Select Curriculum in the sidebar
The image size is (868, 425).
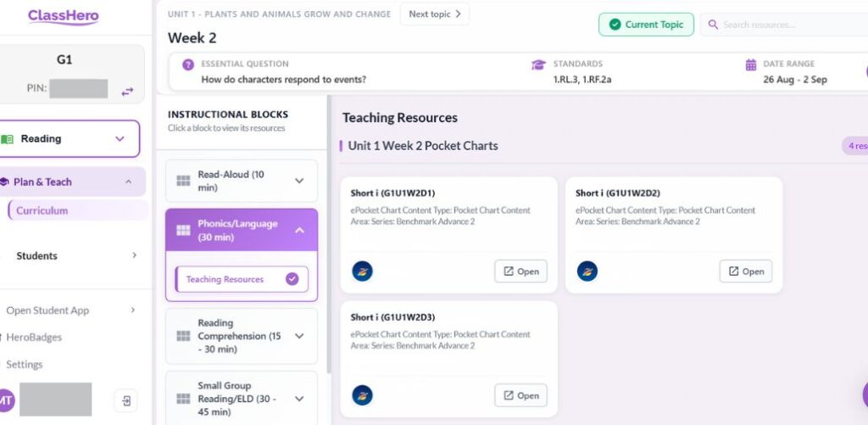[42, 210]
